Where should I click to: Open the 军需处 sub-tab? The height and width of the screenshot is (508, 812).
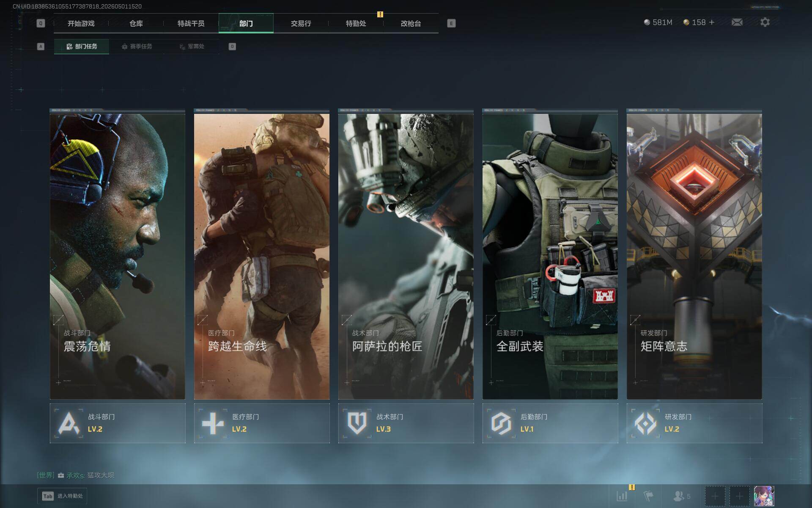tap(192, 47)
